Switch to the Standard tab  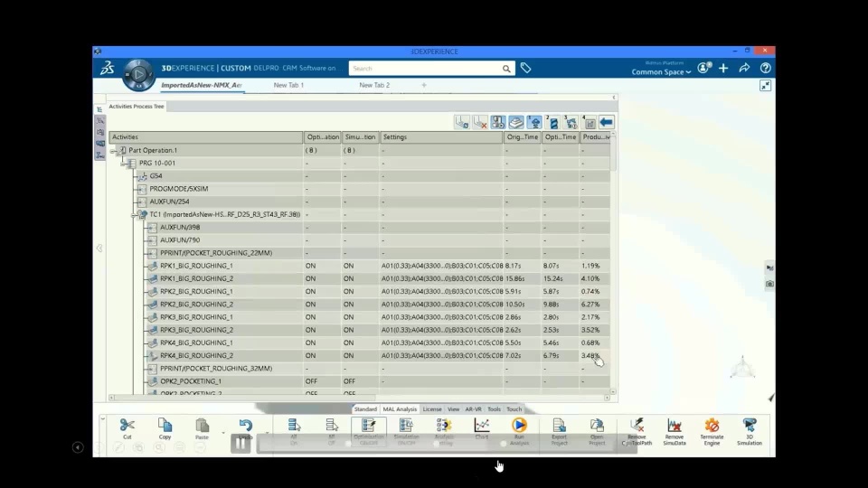pyautogui.click(x=365, y=409)
